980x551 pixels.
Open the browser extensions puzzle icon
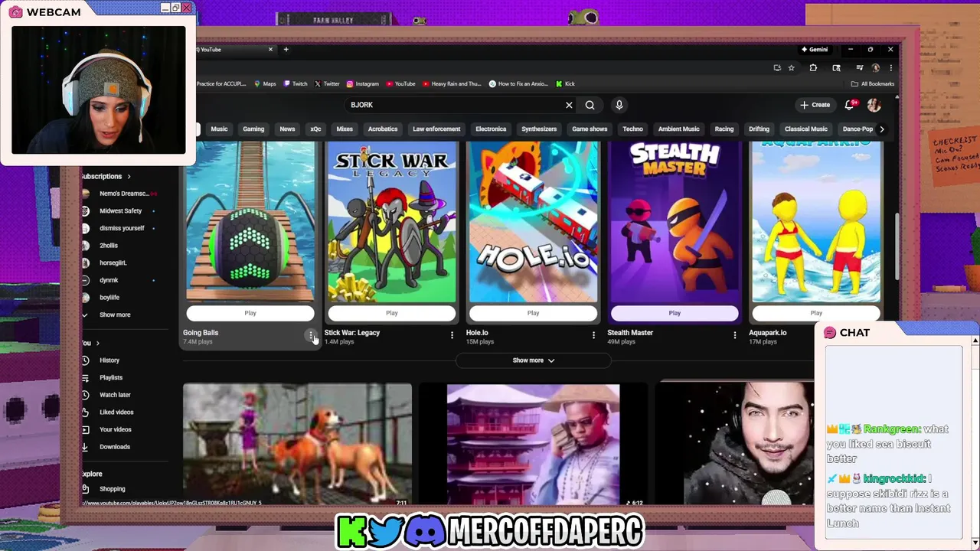coord(813,67)
